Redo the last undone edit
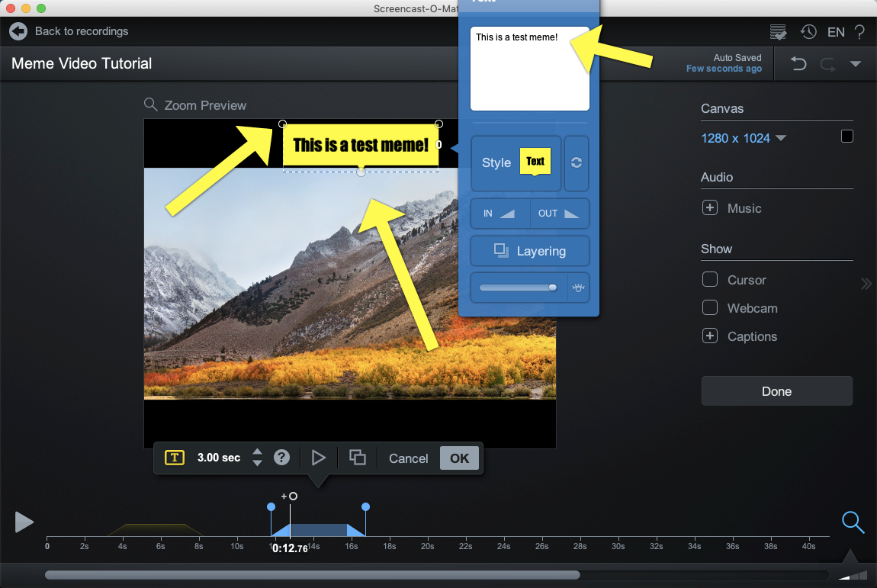 pyautogui.click(x=827, y=64)
